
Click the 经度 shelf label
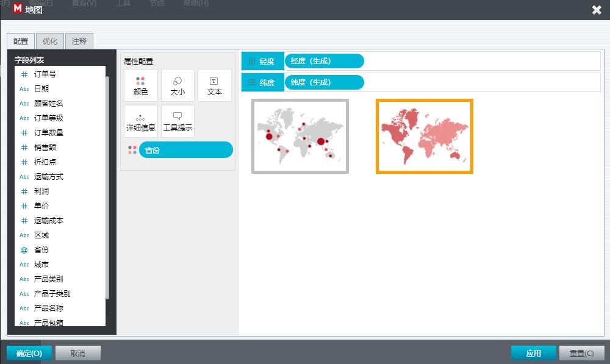click(x=267, y=62)
